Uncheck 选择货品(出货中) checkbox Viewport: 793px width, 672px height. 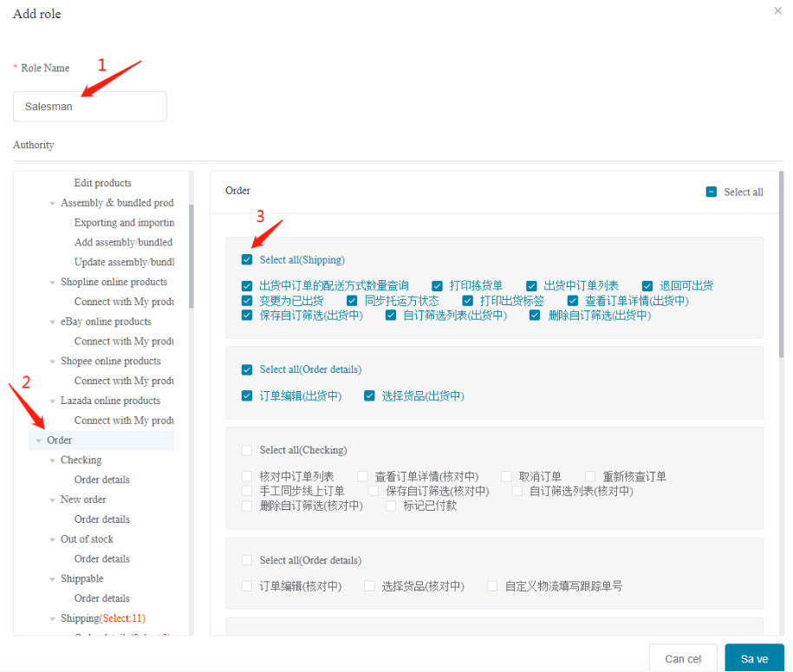369,395
